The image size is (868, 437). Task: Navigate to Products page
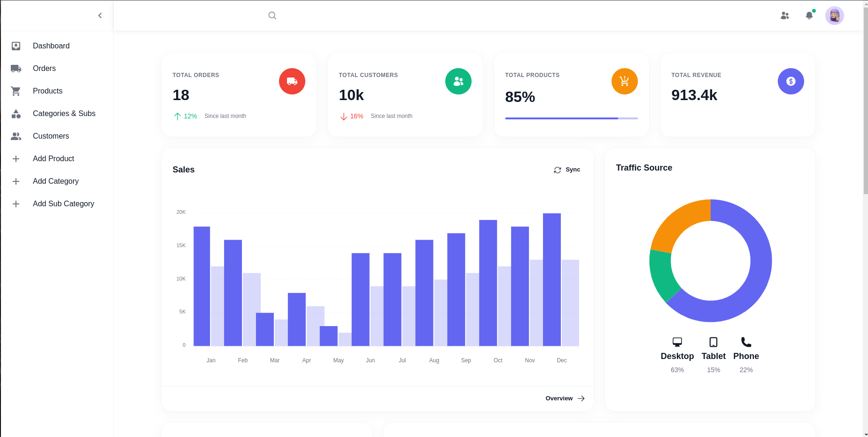47,91
